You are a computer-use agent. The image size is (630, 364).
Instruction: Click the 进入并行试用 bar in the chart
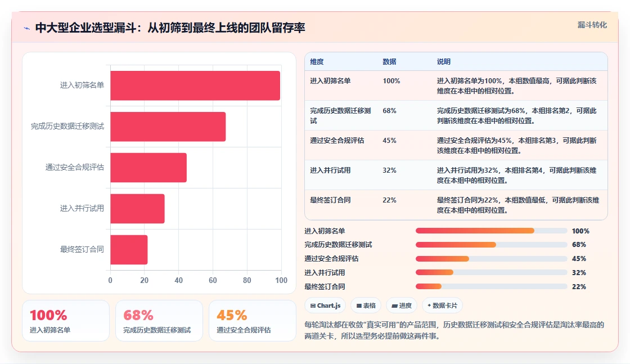pyautogui.click(x=137, y=209)
